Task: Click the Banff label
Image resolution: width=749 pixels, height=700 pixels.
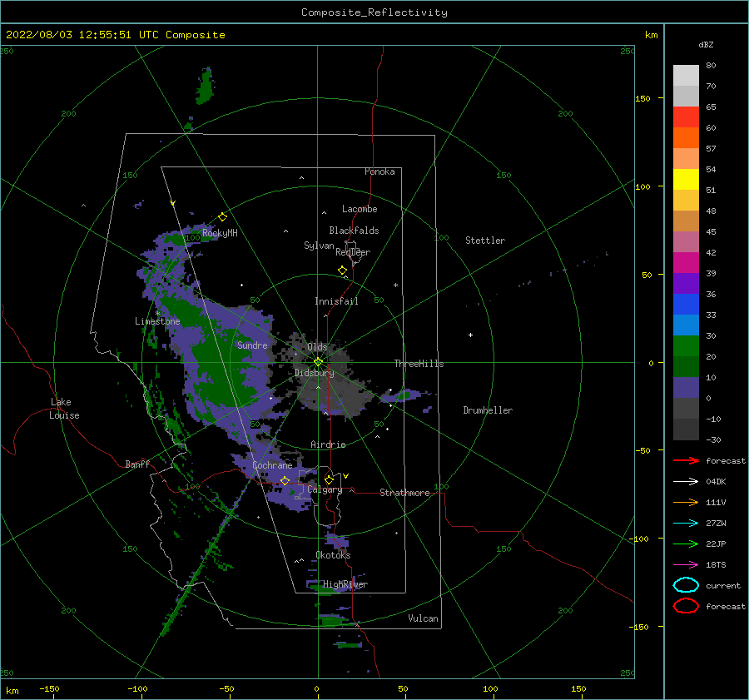Action: (x=137, y=464)
